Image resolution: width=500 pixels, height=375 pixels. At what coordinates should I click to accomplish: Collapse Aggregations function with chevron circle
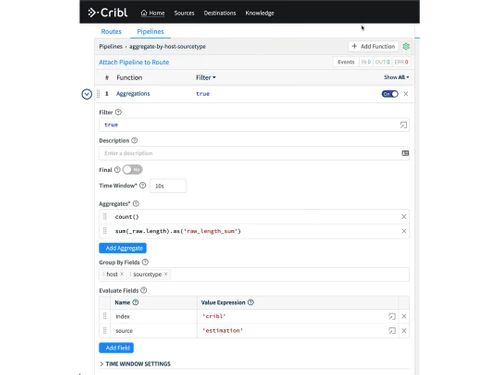click(87, 94)
